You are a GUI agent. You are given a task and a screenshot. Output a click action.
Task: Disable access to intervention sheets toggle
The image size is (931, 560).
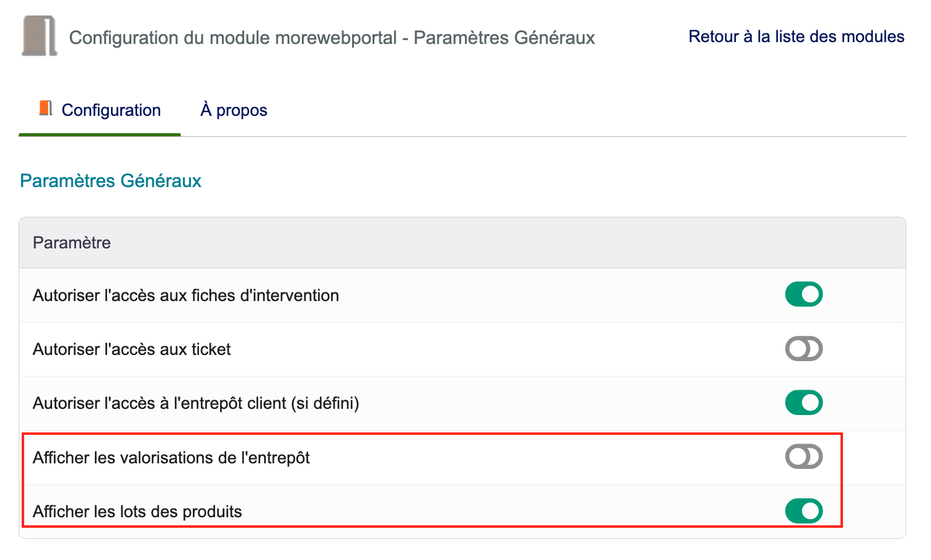(x=803, y=294)
